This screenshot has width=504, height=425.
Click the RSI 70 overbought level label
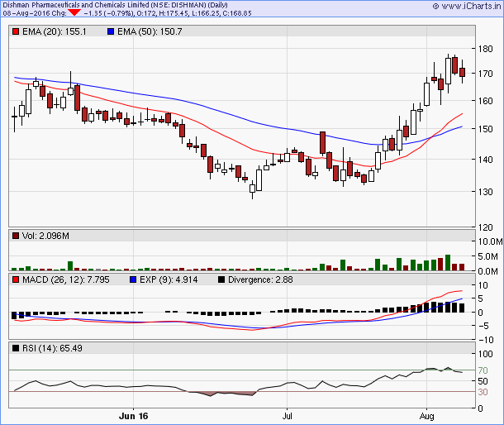483,370
